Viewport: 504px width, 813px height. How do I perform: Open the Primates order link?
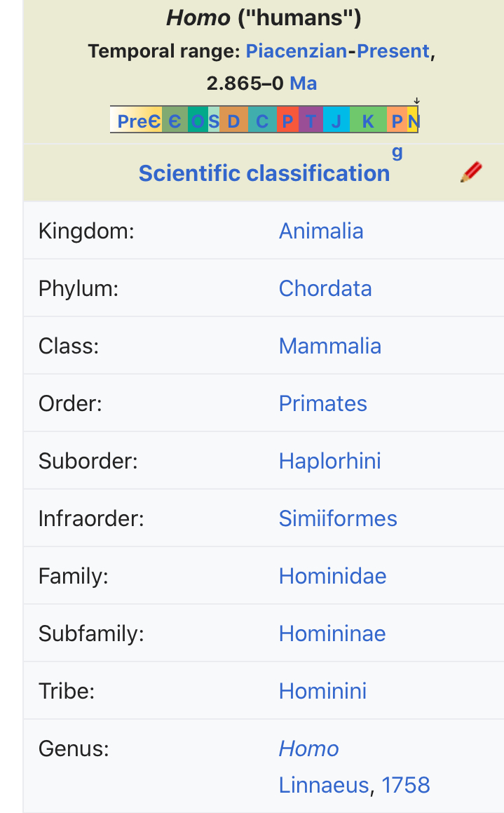click(x=322, y=403)
